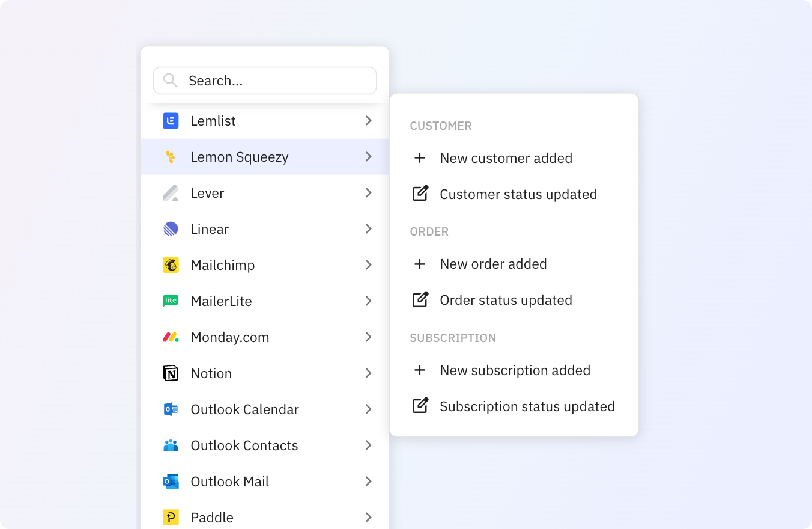Image resolution: width=812 pixels, height=529 pixels.
Task: Click the Lemlist app icon
Action: click(x=171, y=121)
